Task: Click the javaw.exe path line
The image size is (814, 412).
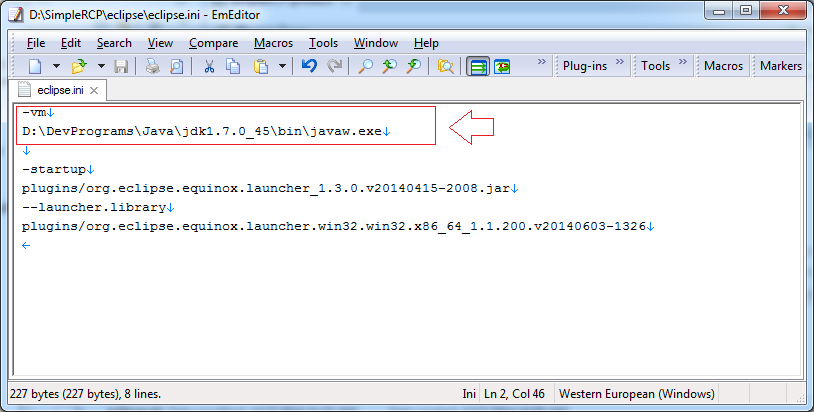Action: (202, 132)
